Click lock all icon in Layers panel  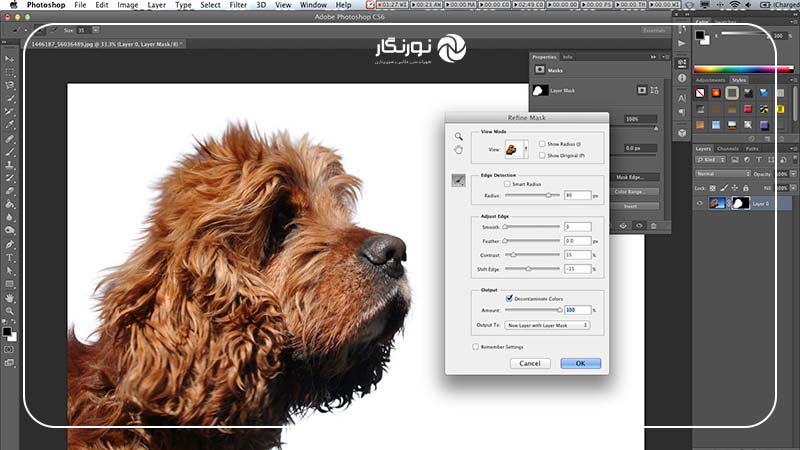pyautogui.click(x=745, y=188)
